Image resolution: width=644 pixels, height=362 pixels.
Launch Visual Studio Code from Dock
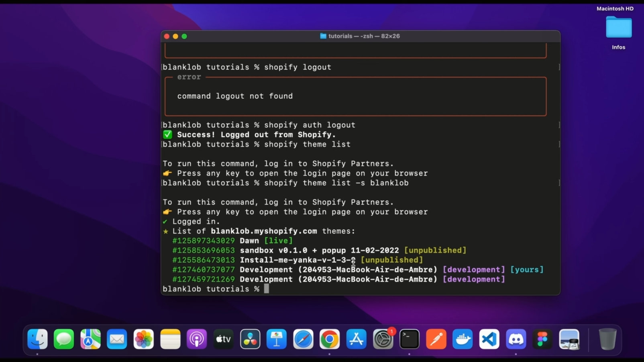(x=489, y=339)
